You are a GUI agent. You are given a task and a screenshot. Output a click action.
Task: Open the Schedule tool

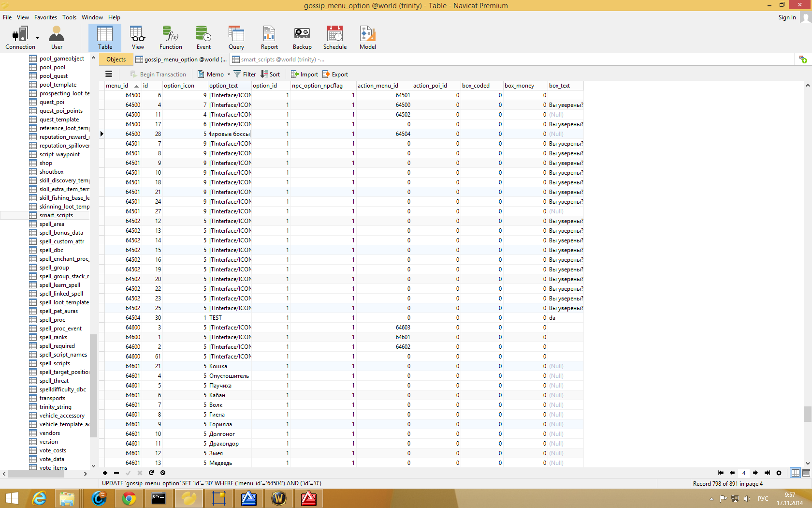(334, 38)
